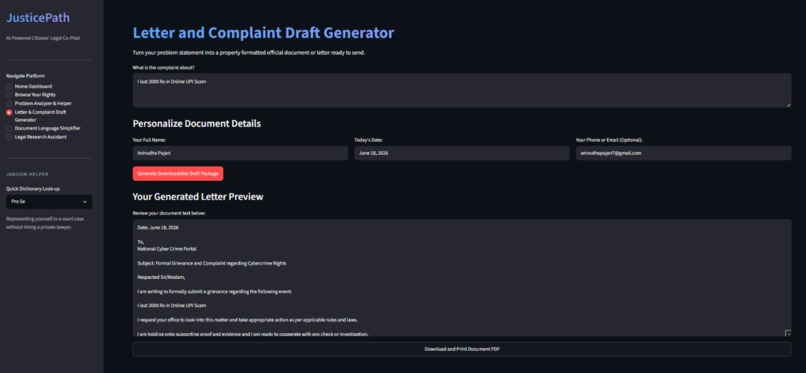The width and height of the screenshot is (806, 373).
Task: Click the 'Date: June 18, 2026' preview line
Action: point(158,227)
